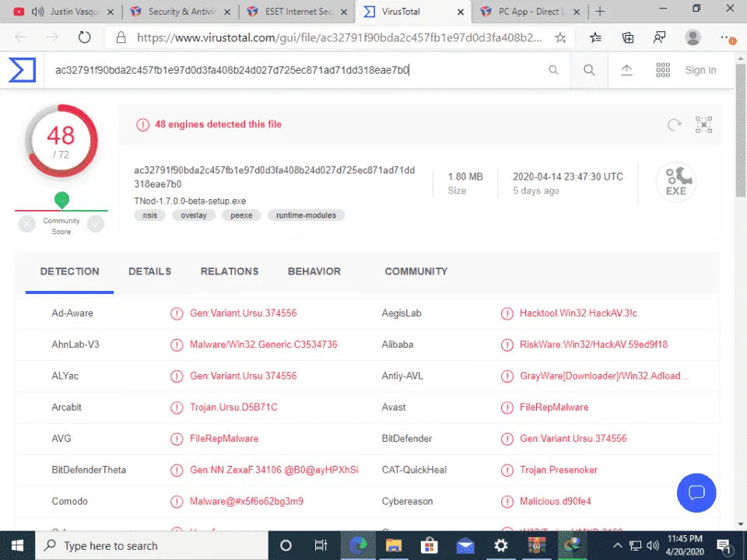The image size is (747, 560).
Task: Click the overlay tag
Action: click(194, 215)
